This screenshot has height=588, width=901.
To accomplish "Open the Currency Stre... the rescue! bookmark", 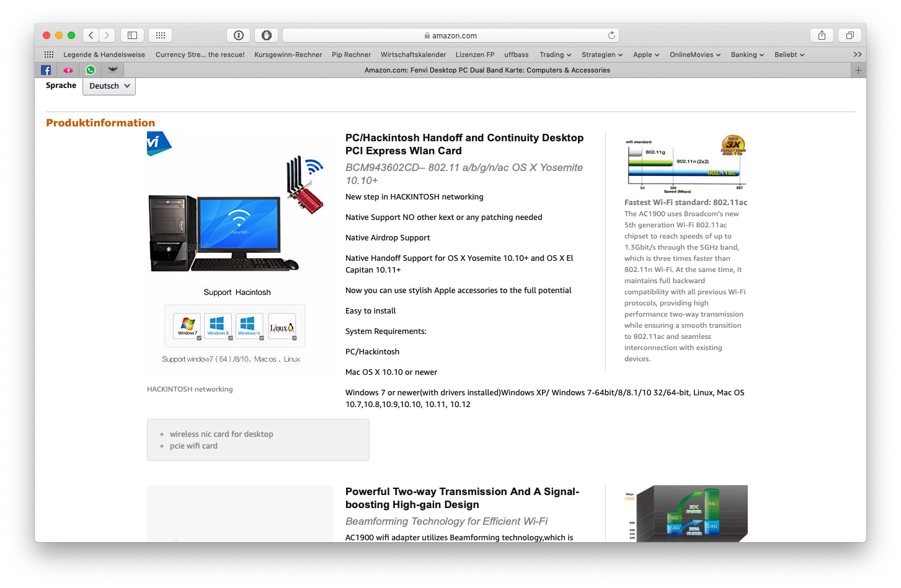I will (x=200, y=55).
